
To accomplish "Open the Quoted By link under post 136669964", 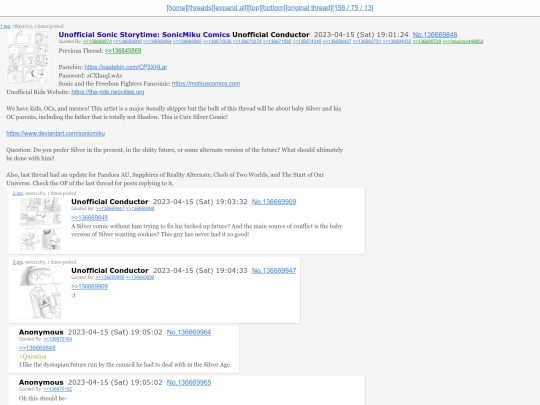I will pyautogui.click(x=58, y=339).
